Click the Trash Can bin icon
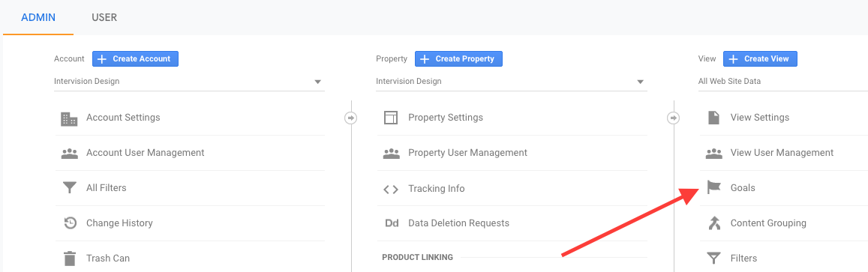The image size is (868, 272). 70,259
